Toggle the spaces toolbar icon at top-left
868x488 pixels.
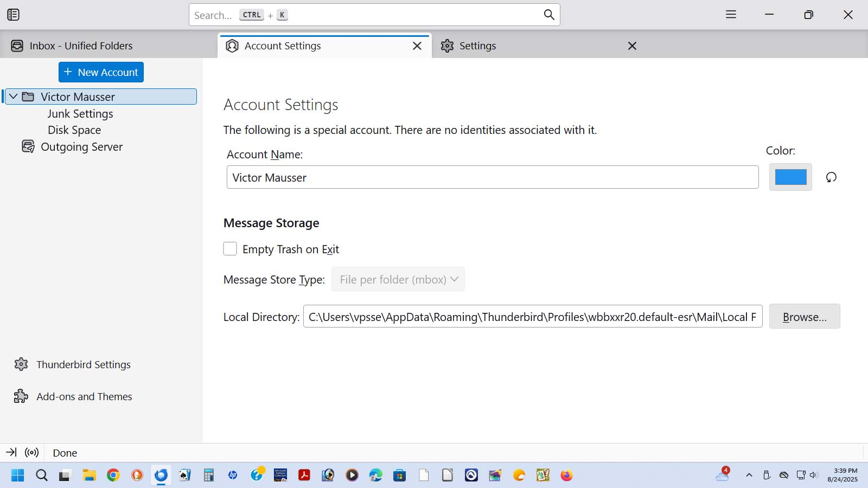14,15
